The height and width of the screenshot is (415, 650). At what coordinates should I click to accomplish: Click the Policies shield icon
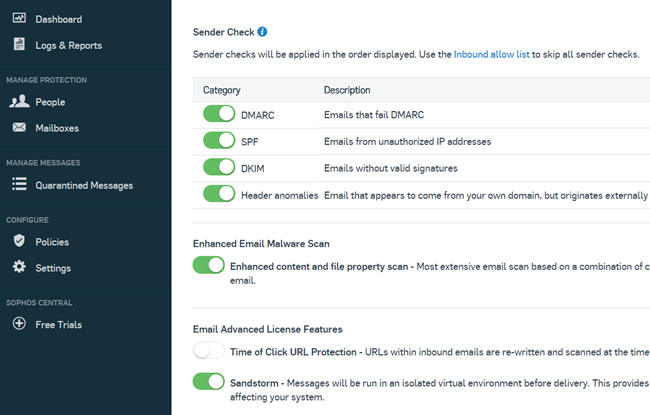18,242
